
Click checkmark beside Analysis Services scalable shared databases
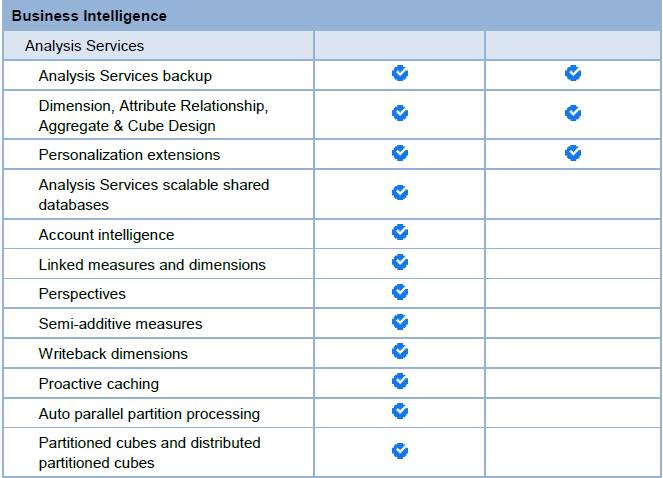[x=400, y=192]
